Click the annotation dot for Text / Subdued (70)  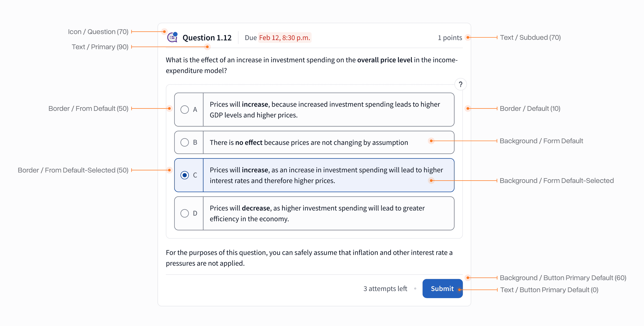click(x=468, y=37)
